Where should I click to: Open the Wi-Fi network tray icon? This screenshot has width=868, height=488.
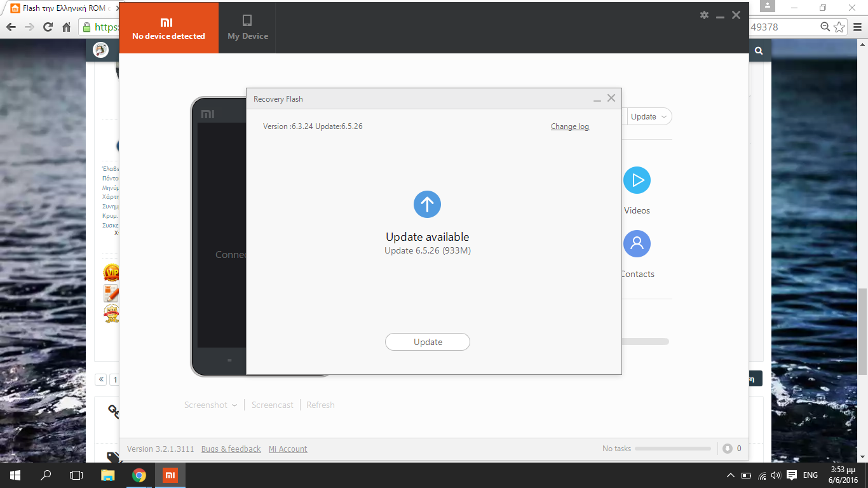(761, 475)
